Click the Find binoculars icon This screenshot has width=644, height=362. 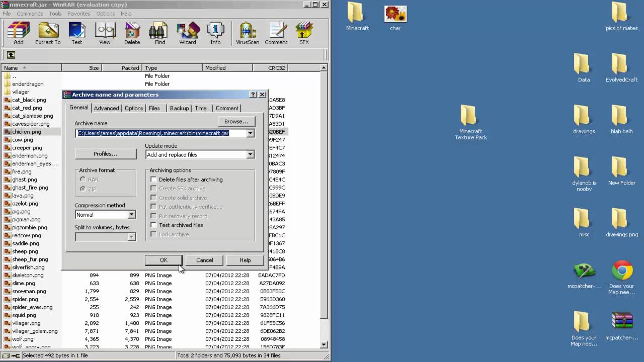tap(160, 34)
